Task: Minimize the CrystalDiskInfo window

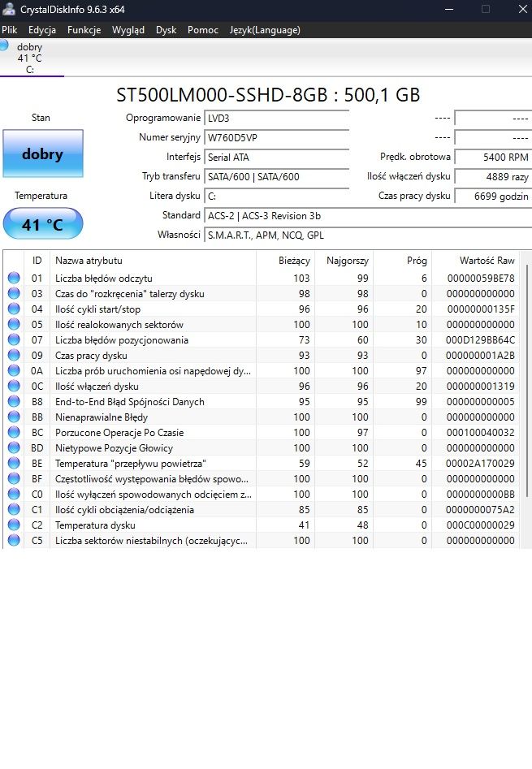Action: [448, 9]
